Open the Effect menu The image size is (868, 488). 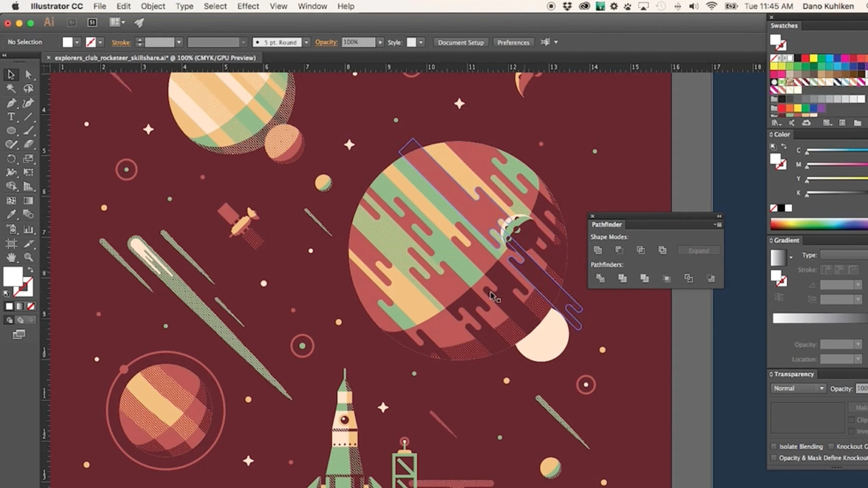[x=248, y=6]
